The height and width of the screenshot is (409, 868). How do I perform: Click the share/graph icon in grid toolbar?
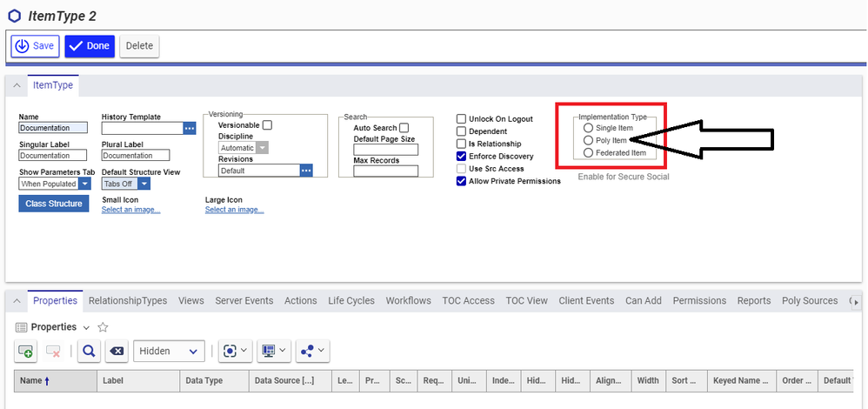[310, 351]
